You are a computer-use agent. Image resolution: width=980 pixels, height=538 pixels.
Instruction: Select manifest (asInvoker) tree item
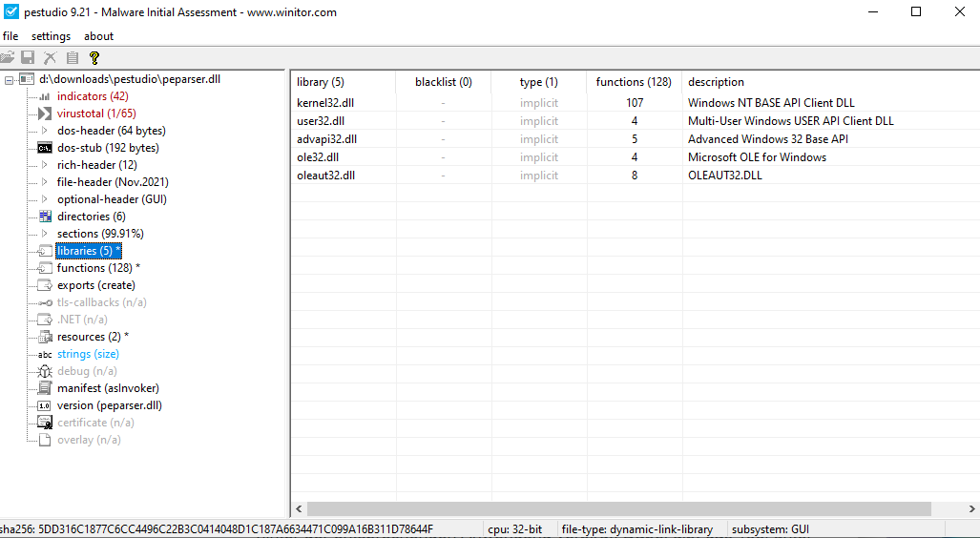click(x=108, y=388)
